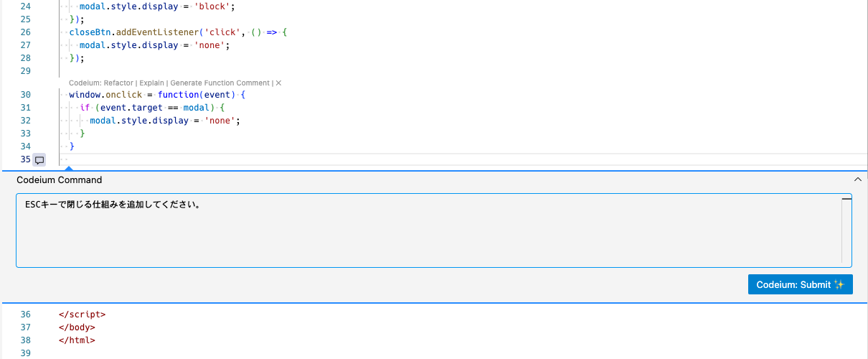Select line number 36 in the gutter

click(26, 314)
